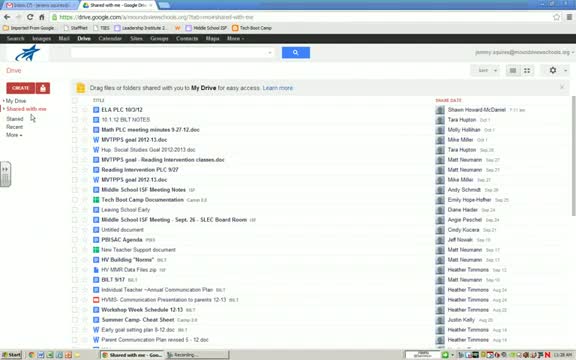Open the Tech Boot Camp bookmark
Viewport: 576px width, 360px height.
(x=252, y=28)
